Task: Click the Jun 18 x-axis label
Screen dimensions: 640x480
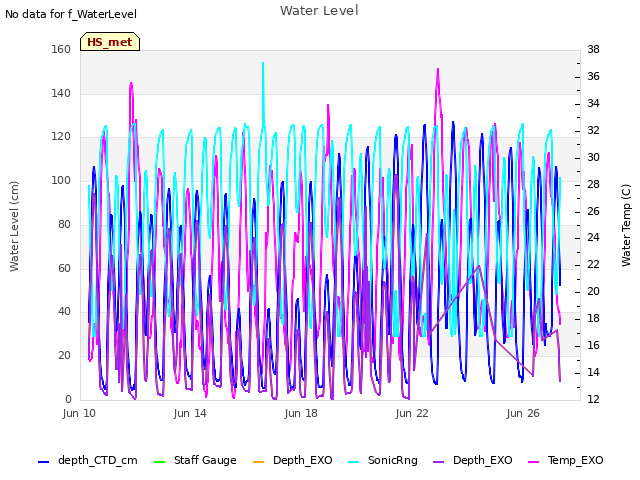Action: pos(301,413)
